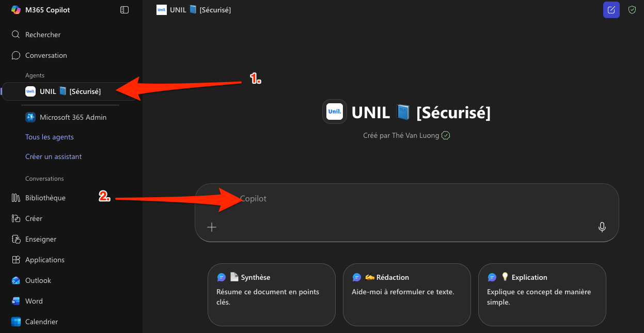This screenshot has width=644, height=333.
Task: Choose the Synthèse prompt suggestion card
Action: pyautogui.click(x=272, y=295)
